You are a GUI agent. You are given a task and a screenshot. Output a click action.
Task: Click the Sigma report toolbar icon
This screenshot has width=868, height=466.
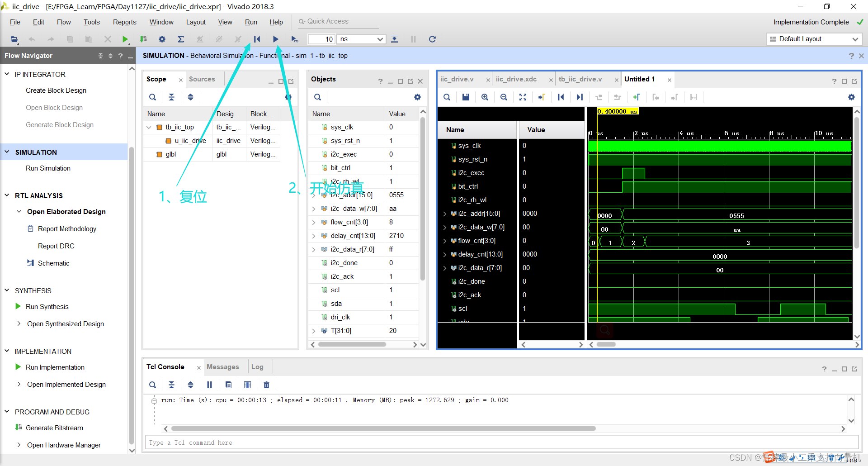point(181,39)
